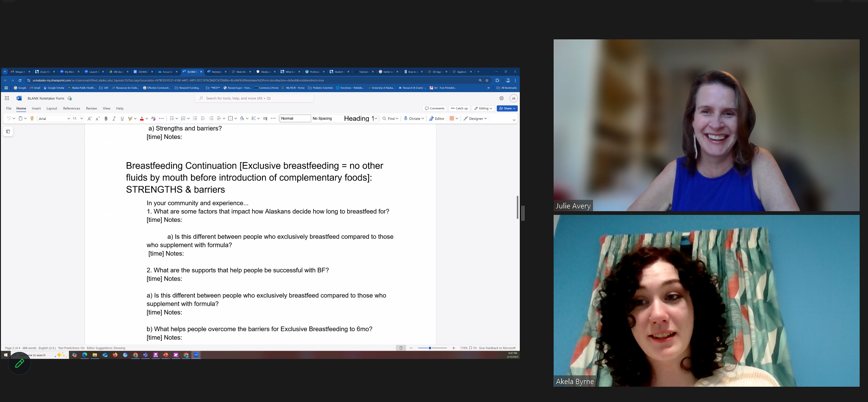Click the zoom out minus button

coord(411,348)
